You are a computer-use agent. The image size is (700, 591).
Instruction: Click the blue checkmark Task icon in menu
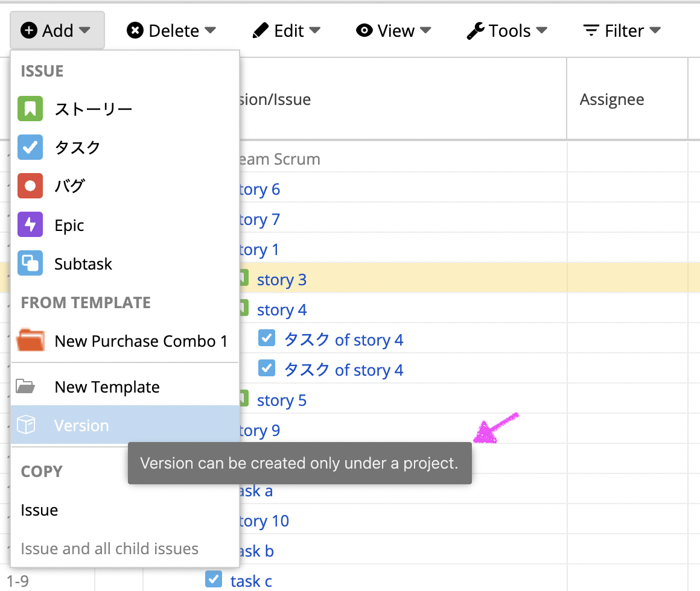click(x=30, y=148)
